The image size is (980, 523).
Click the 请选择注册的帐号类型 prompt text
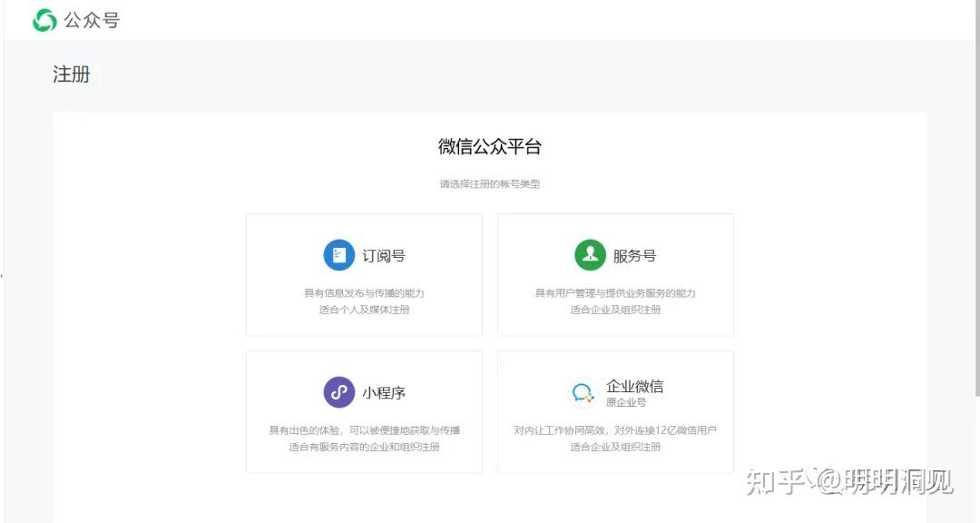(x=489, y=184)
